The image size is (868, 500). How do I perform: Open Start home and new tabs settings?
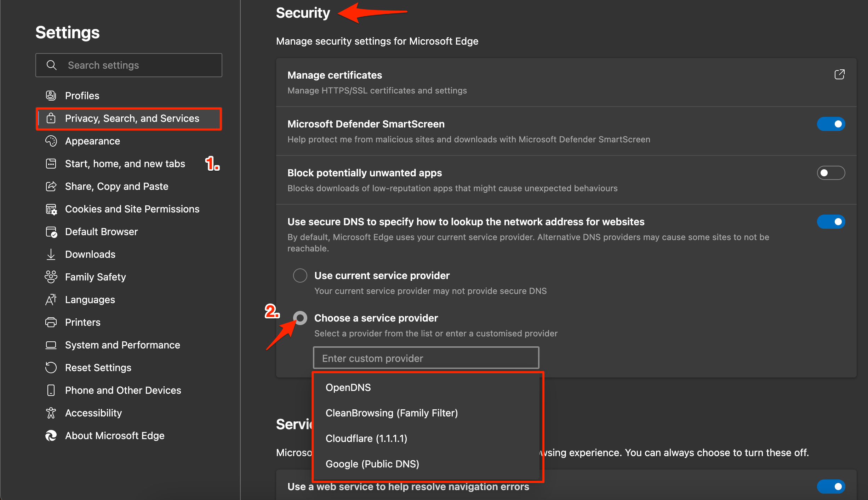coord(125,163)
